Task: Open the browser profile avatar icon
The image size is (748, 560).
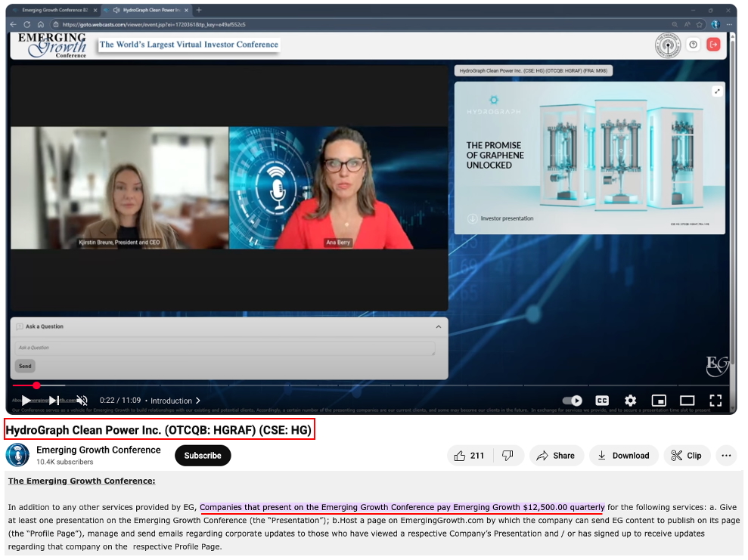Action: coord(715,24)
